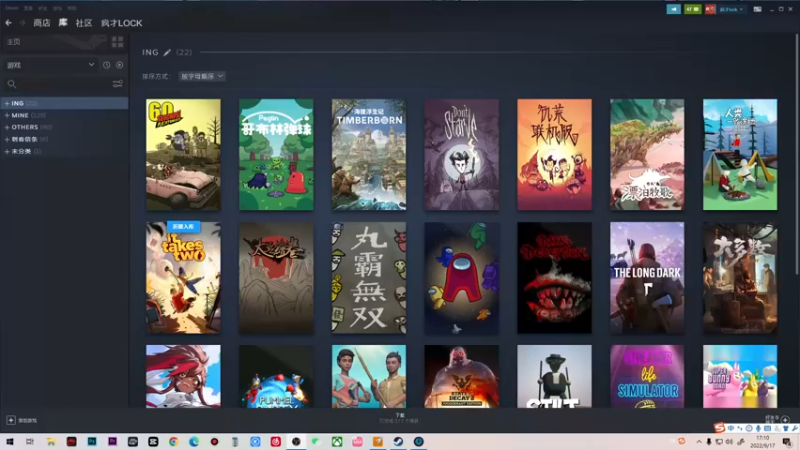Click the Steam icon in taskbar
Viewport: 800px width, 450px height.
[398, 441]
